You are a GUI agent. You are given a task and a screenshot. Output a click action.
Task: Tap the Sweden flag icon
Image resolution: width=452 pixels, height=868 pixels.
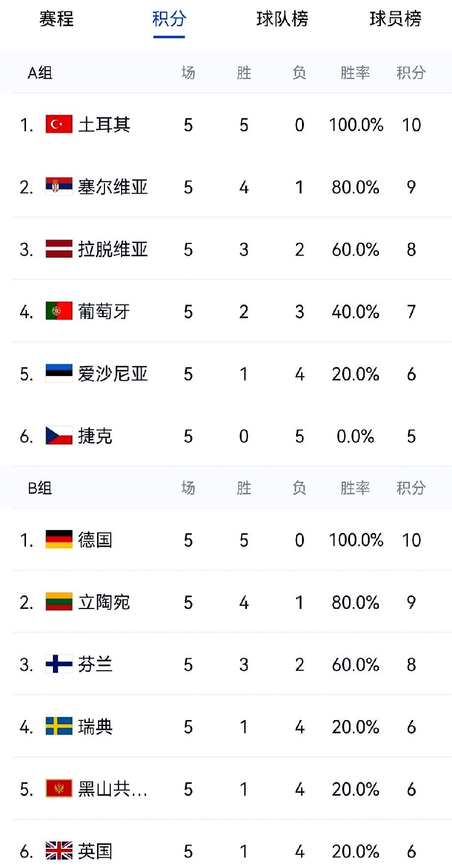(59, 726)
